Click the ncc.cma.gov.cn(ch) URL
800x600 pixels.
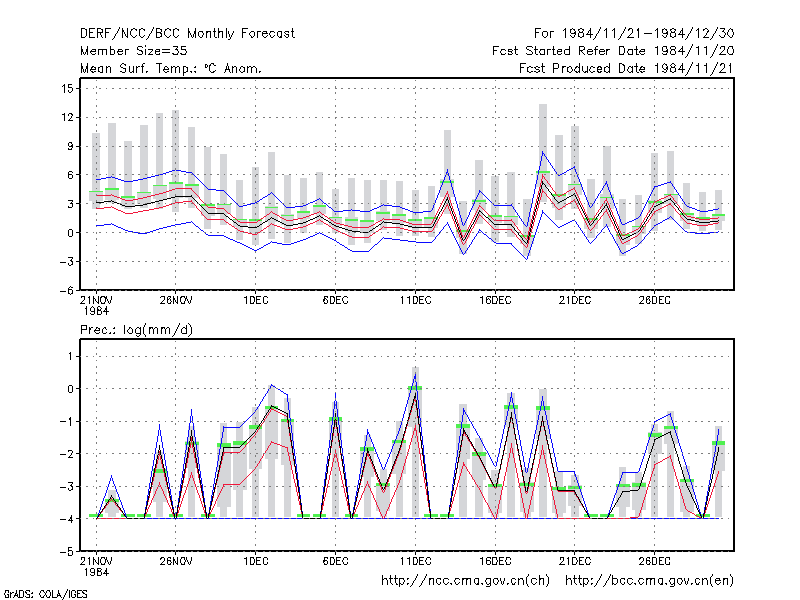tap(465, 581)
